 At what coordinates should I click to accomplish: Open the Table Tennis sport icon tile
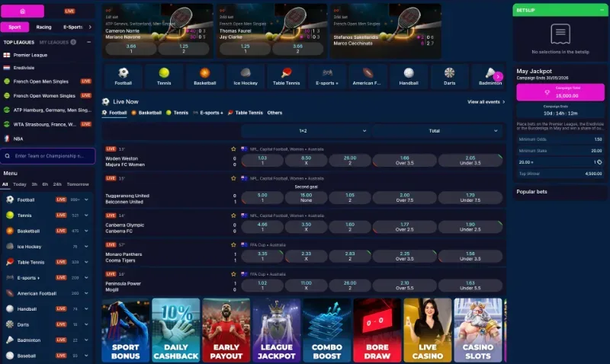287,76
